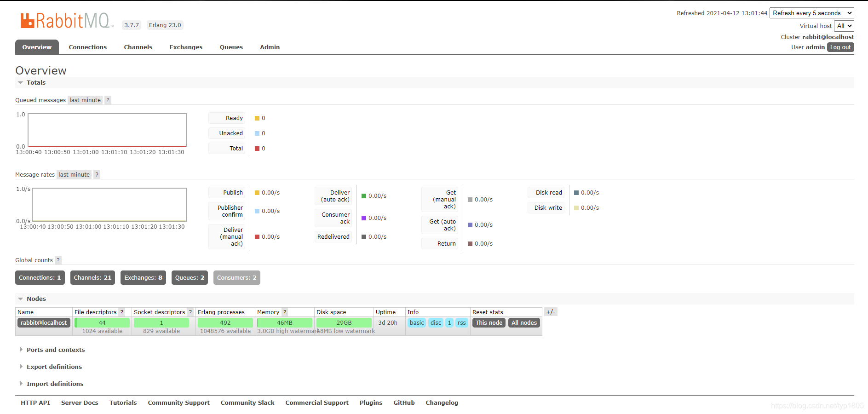868x414 pixels.
Task: Click the Consumers: 2 count button
Action: 237,278
